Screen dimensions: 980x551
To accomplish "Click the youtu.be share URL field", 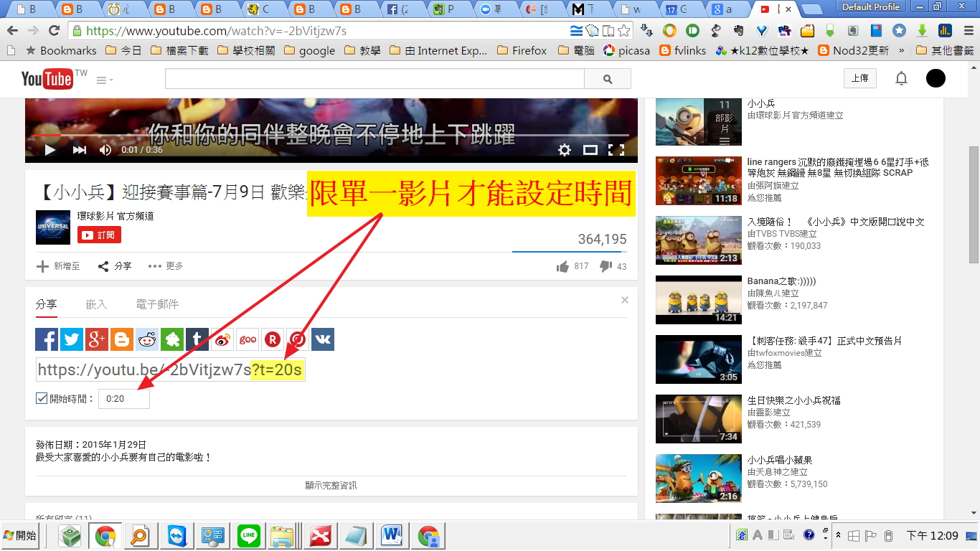I will 171,370.
